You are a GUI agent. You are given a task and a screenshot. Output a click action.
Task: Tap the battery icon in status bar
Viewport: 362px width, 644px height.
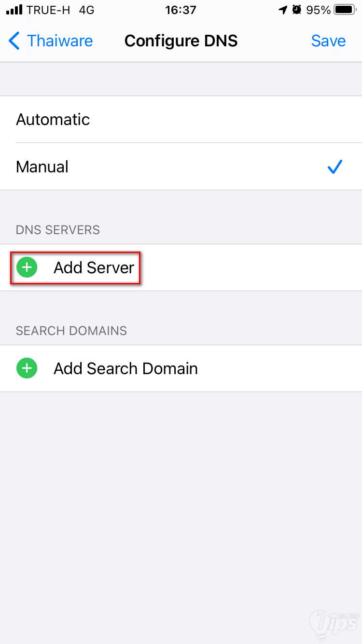pos(345,10)
